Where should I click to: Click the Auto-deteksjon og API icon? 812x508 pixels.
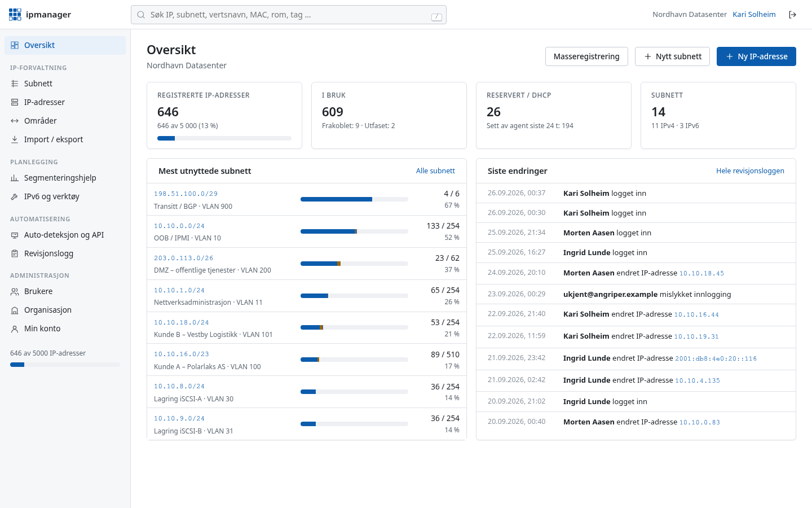click(15, 235)
